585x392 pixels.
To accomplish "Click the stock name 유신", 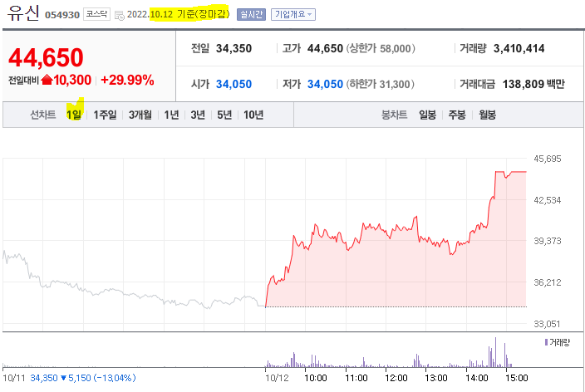I will tap(23, 13).
